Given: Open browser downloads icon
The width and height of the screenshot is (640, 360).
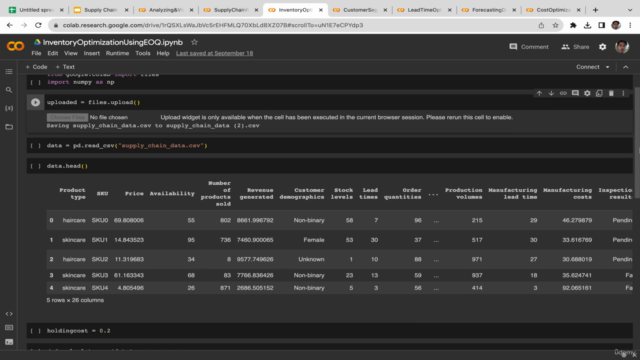Looking at the screenshot, I should pyautogui.click(x=587, y=25).
